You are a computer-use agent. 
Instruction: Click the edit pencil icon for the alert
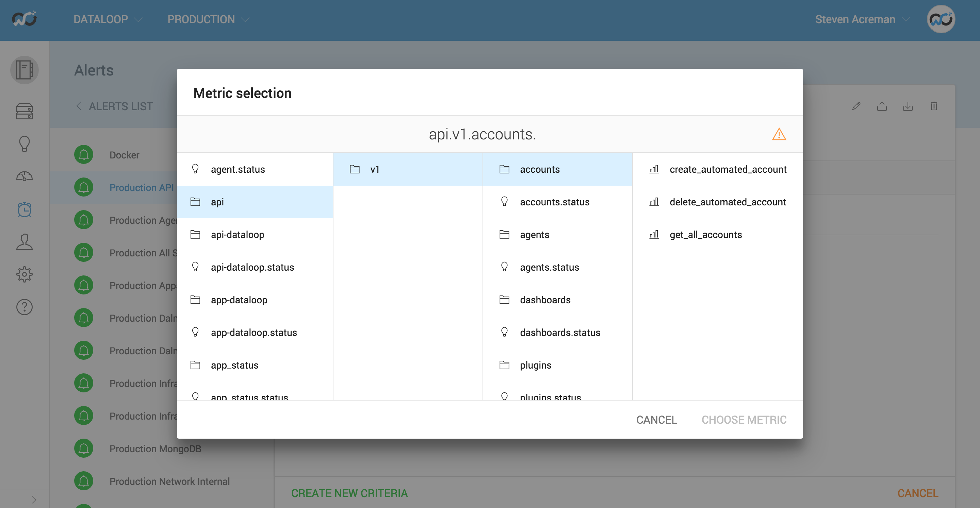(856, 106)
